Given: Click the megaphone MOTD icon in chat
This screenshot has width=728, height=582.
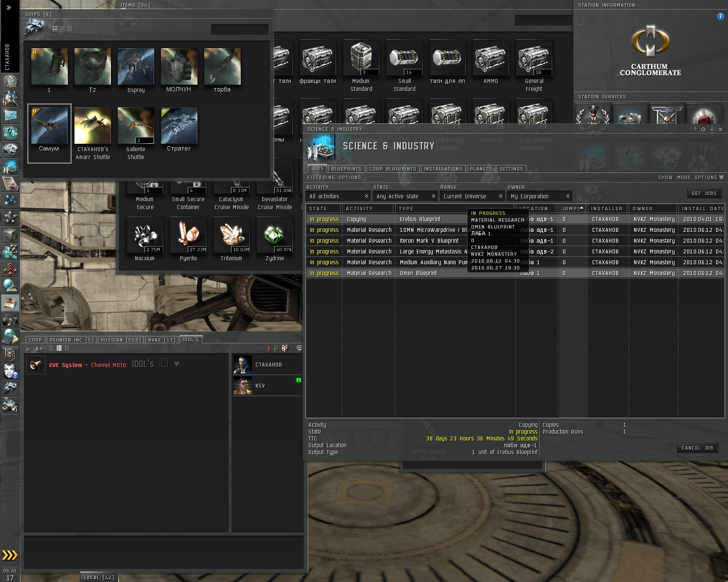Looking at the screenshot, I should click(35, 365).
